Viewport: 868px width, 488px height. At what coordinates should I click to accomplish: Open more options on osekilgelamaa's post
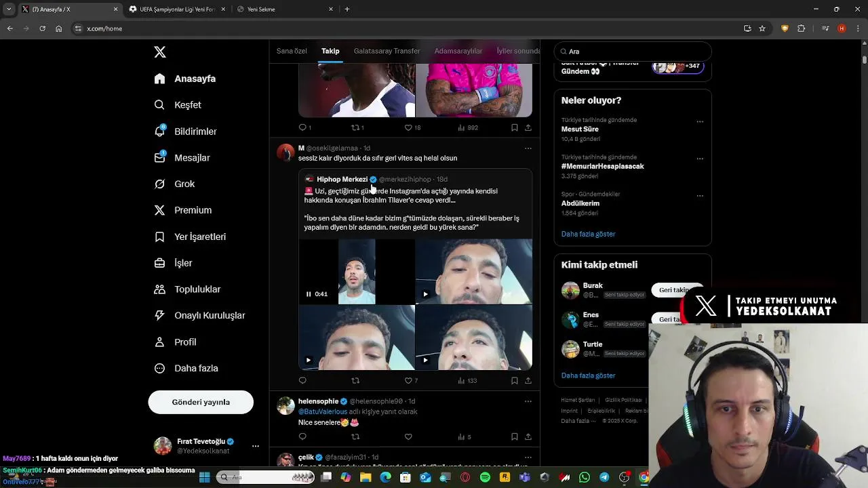(x=528, y=148)
